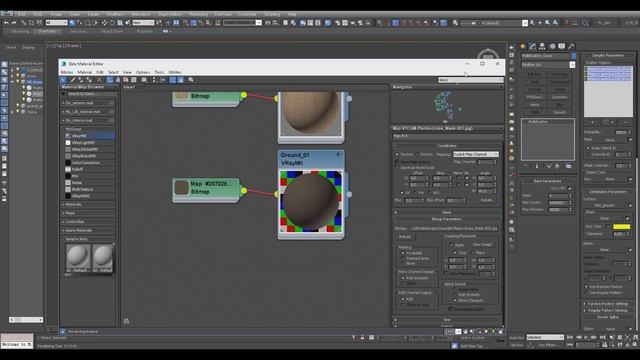Screen dimensions: 640x360
Task: Select Pyramidal filtering option
Action: [403, 253]
